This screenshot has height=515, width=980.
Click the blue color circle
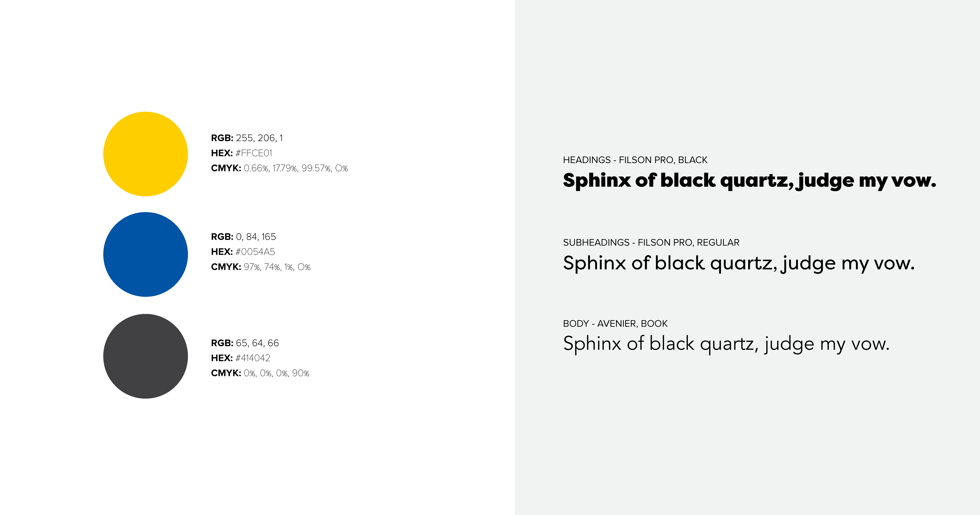click(145, 254)
